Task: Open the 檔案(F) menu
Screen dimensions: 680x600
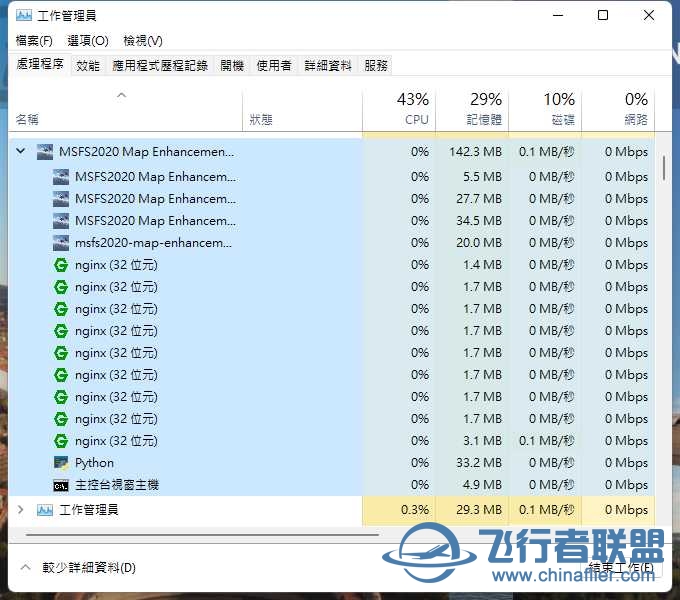Action: pos(34,41)
